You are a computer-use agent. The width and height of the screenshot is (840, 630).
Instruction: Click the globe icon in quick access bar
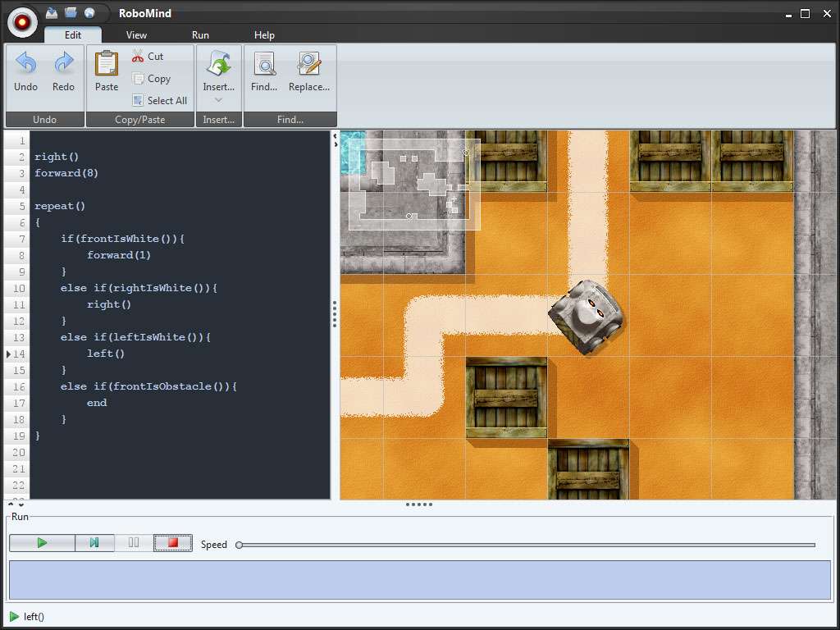pos(89,12)
